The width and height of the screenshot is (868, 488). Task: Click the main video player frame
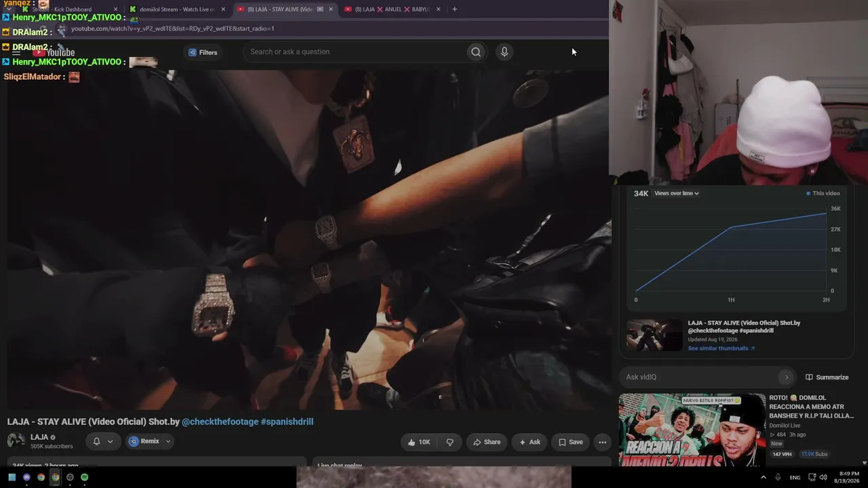(x=309, y=239)
